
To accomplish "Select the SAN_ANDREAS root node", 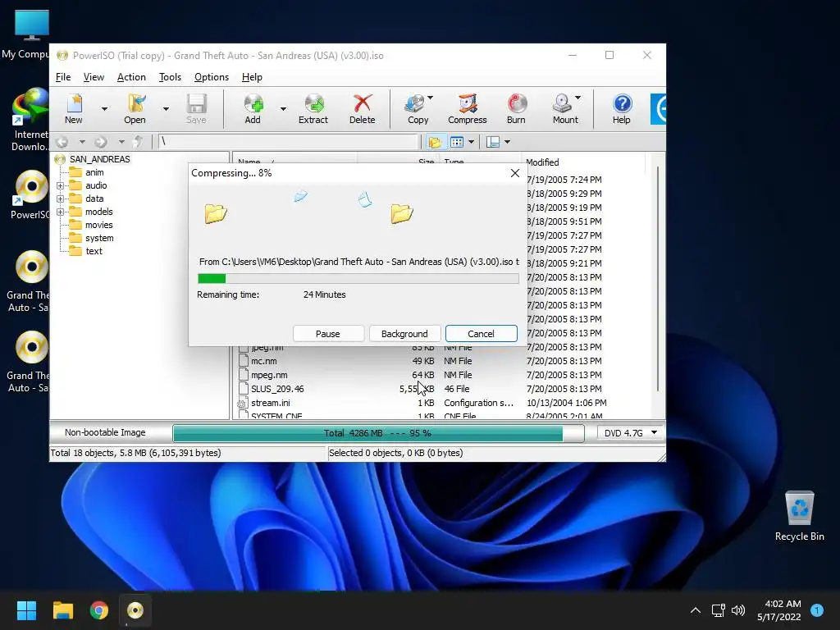I will pyautogui.click(x=99, y=159).
